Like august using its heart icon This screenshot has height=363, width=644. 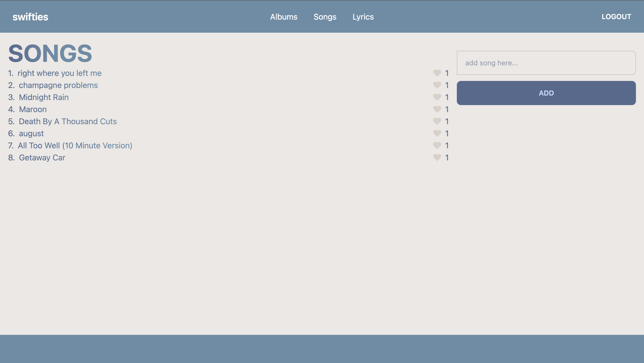point(437,133)
